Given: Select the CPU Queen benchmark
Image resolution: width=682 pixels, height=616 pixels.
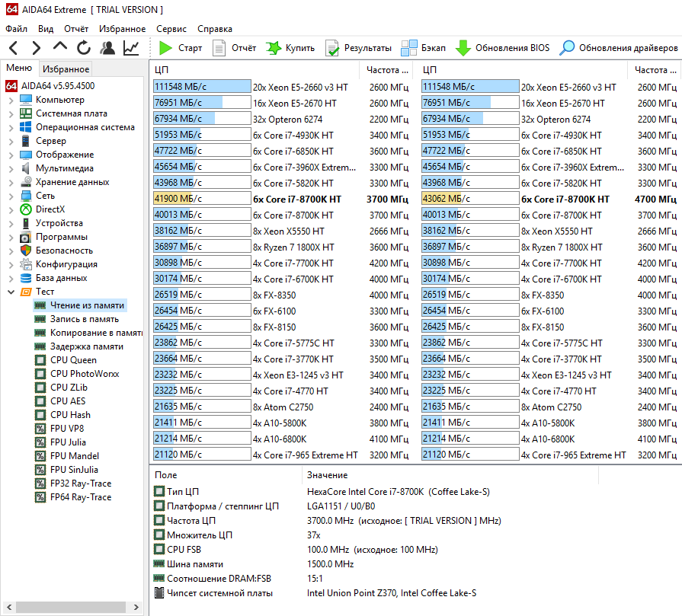Looking at the screenshot, I should click(73, 360).
